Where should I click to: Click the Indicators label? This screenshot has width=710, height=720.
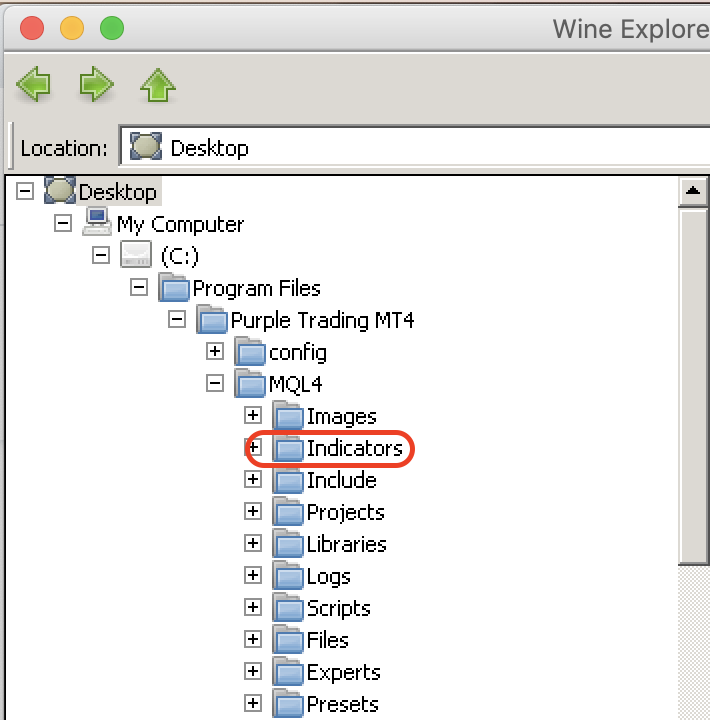[355, 448]
